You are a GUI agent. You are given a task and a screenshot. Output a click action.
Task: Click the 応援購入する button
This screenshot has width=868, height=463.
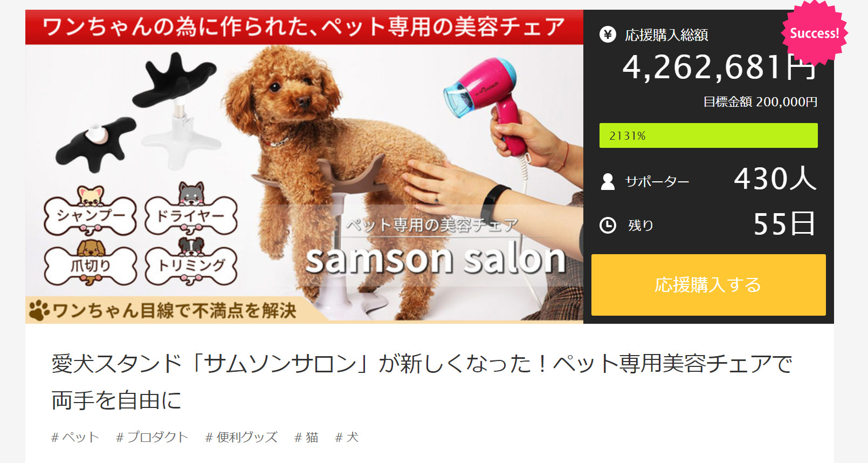(x=708, y=284)
